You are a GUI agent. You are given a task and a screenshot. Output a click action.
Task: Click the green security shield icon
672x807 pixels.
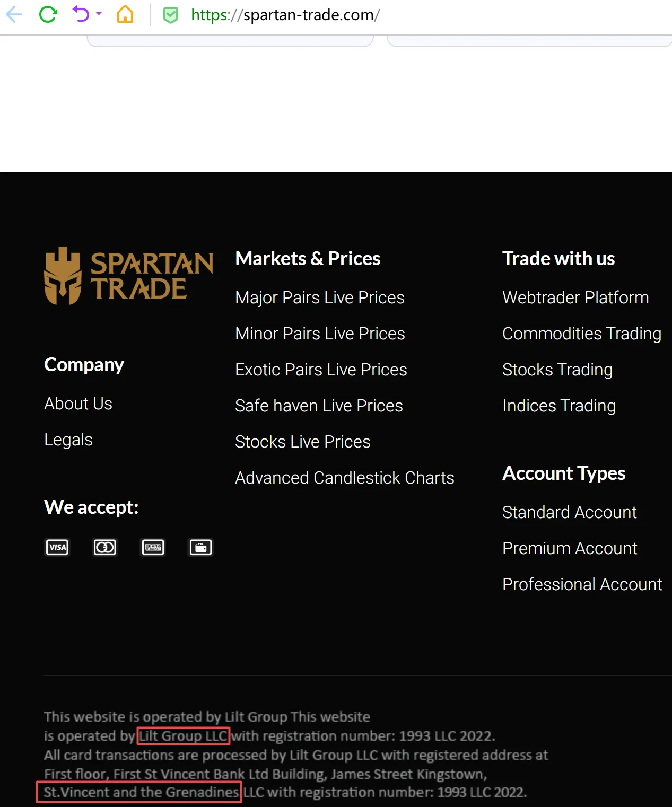click(171, 15)
